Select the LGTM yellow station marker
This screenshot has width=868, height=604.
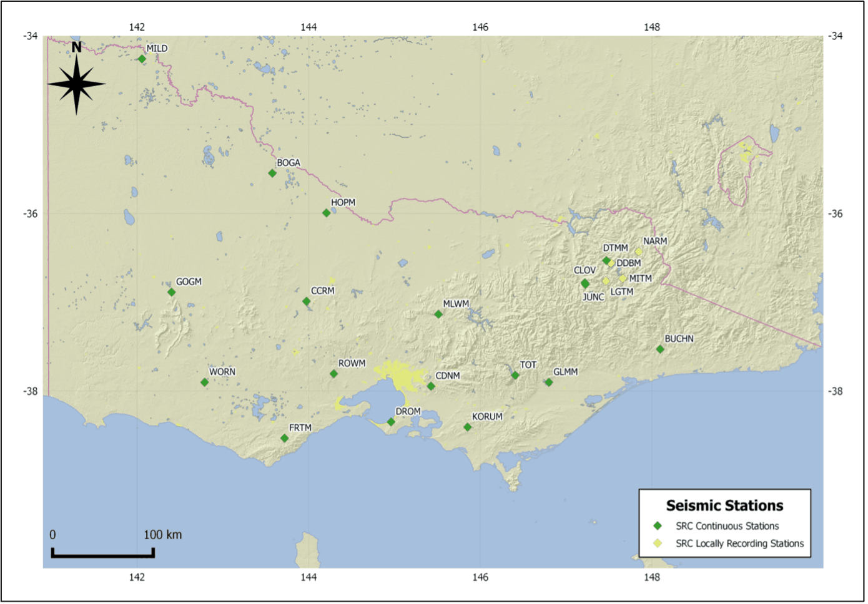(x=606, y=281)
